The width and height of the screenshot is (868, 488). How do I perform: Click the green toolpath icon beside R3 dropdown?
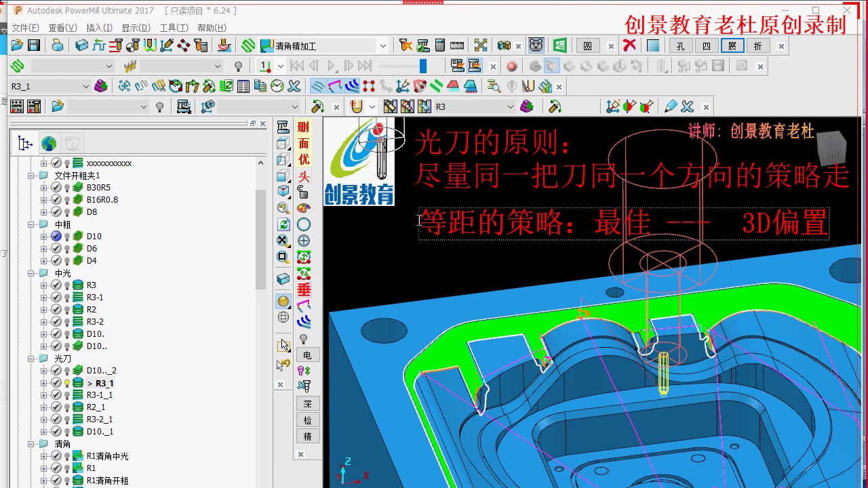click(526, 106)
